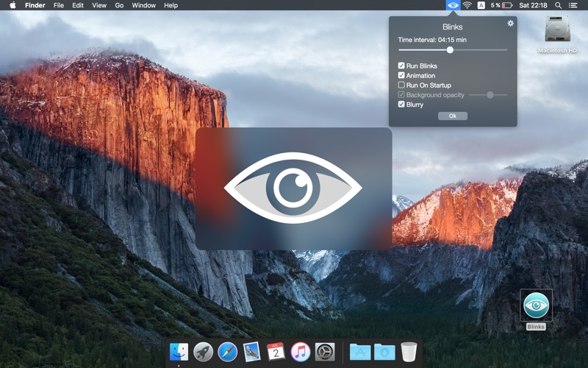Expand the Notification Center list icon
The width and height of the screenshot is (588, 368).
[x=573, y=5]
